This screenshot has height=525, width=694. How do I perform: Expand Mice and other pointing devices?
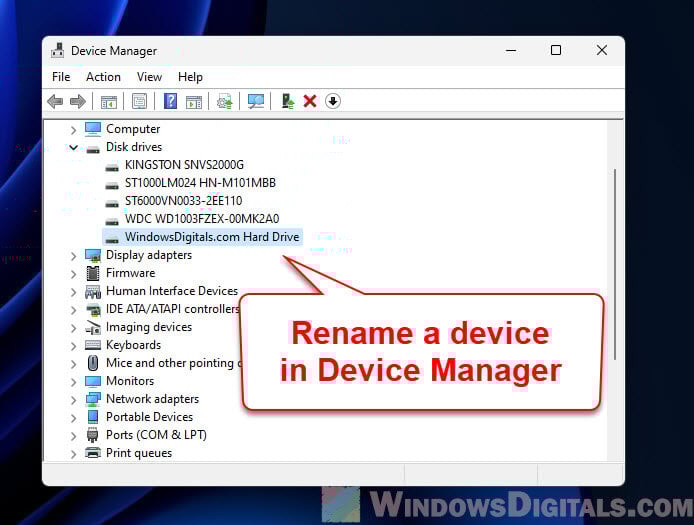73,364
